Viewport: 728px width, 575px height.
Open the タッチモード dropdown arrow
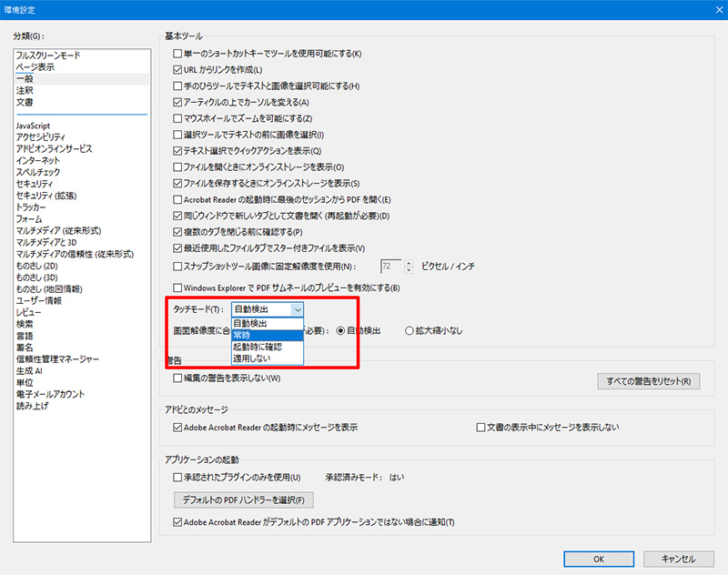pyautogui.click(x=296, y=309)
